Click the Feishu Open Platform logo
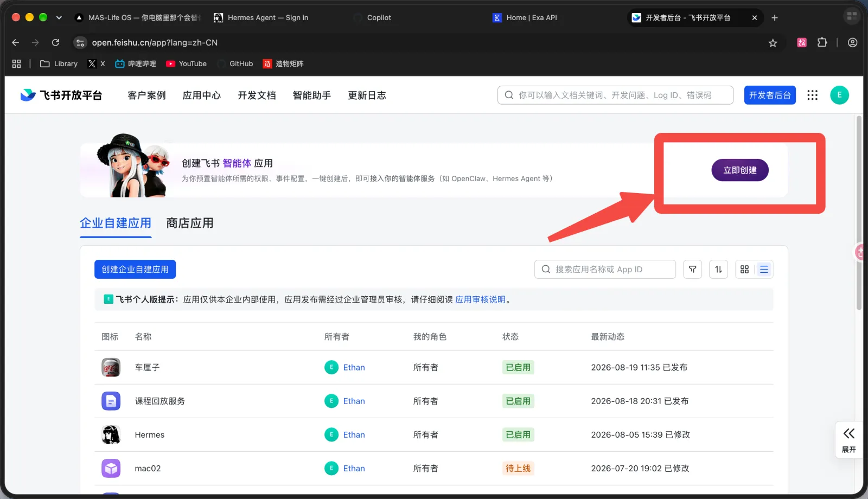 click(x=61, y=95)
